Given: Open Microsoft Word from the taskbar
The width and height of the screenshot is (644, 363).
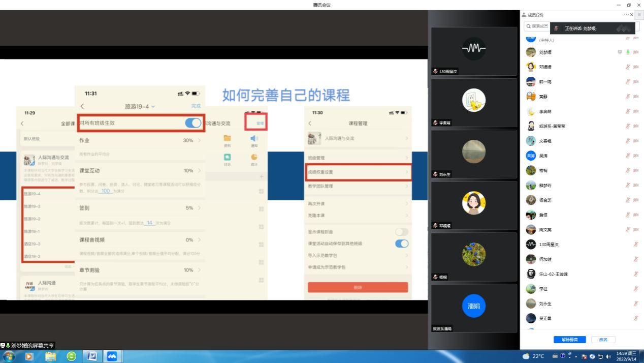Looking at the screenshot, I should coord(92,356).
